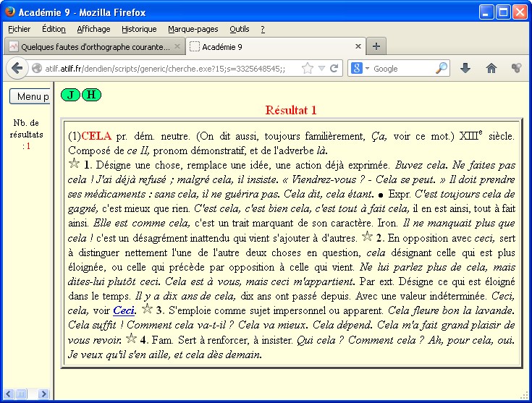Open the Marque-pages menu

click(x=193, y=29)
